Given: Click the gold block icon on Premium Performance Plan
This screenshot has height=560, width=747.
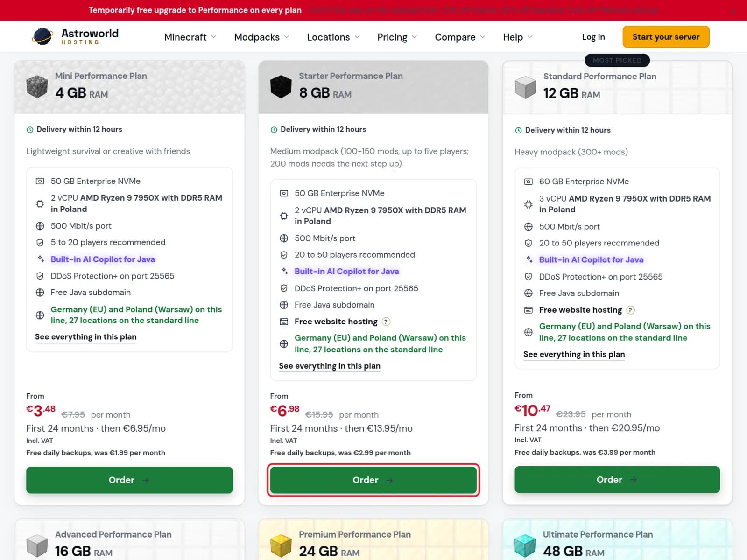Looking at the screenshot, I should (281, 546).
